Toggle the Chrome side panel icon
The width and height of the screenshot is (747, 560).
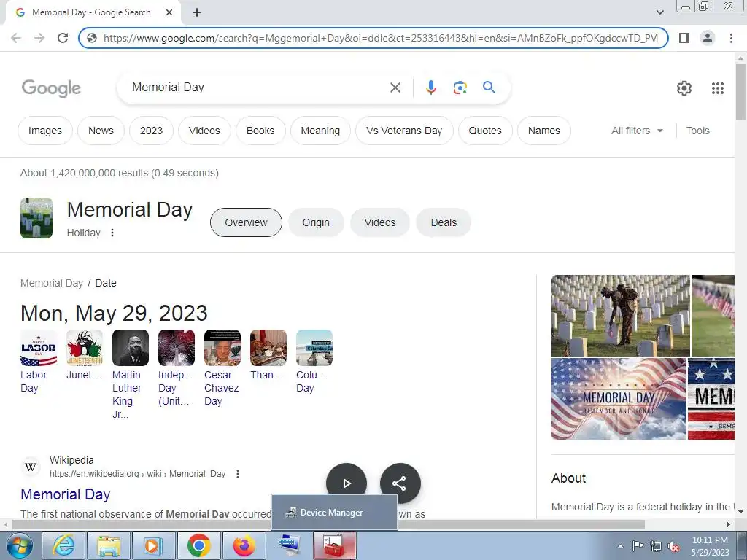[684, 38]
